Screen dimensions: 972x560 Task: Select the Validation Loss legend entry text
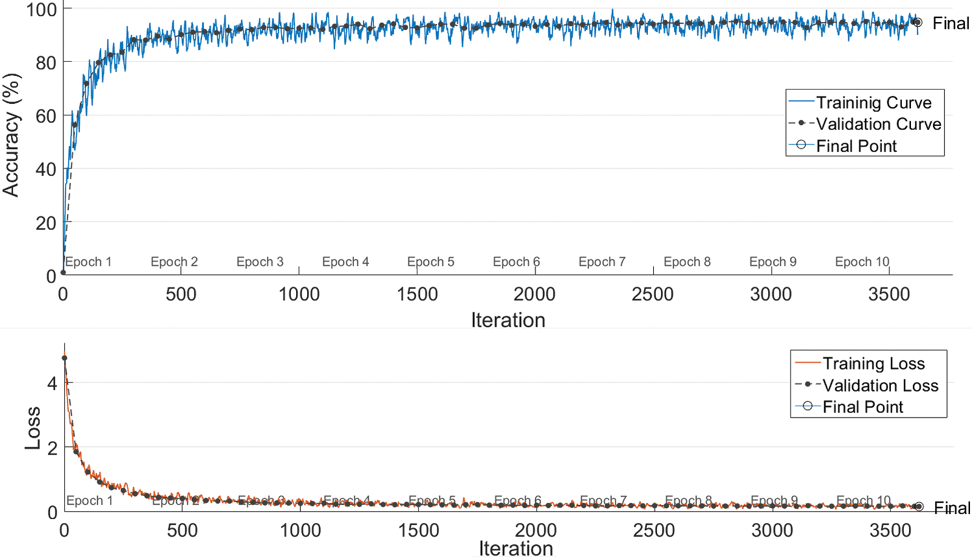click(x=880, y=385)
